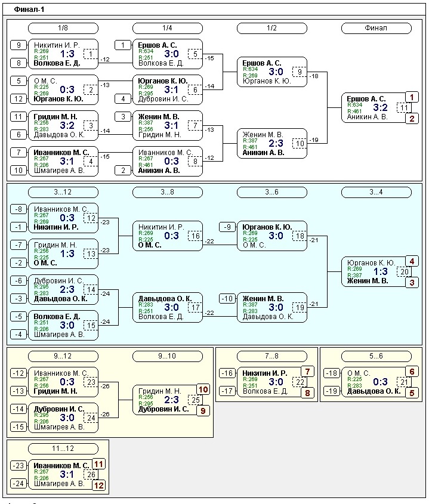Click 12th place badge beside Шмагирев А. В.
429x504 pixels.
(98, 486)
